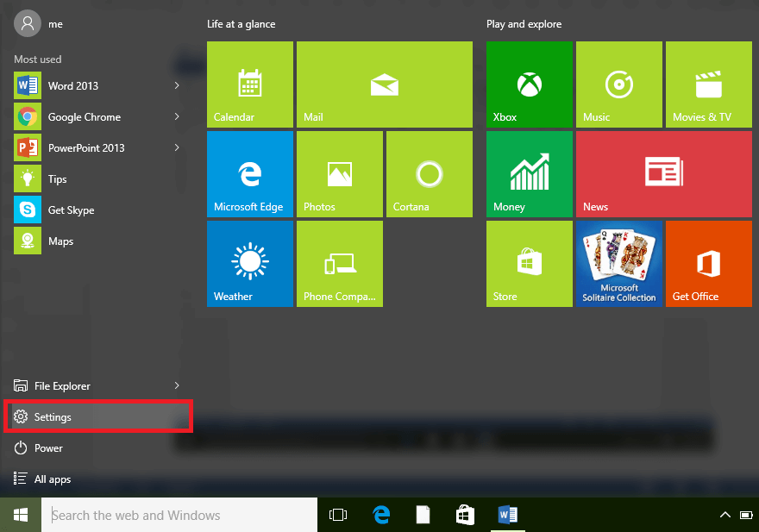Launch the Money app

(529, 173)
